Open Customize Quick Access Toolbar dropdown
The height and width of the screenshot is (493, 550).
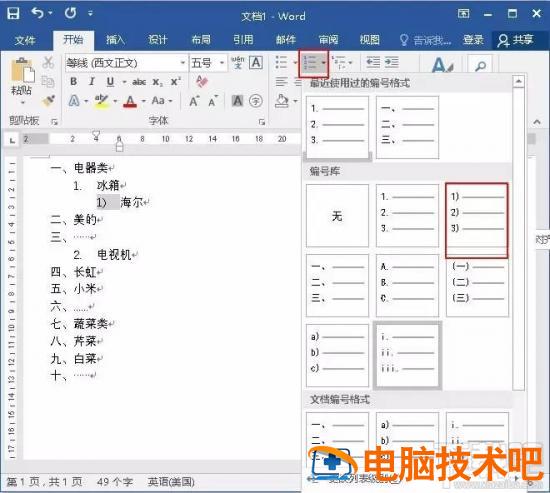point(90,14)
